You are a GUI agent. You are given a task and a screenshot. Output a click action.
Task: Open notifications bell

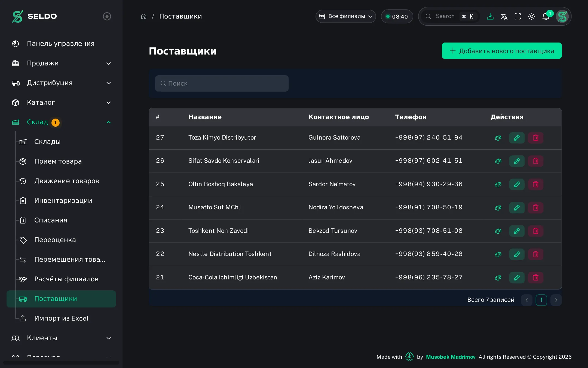coord(546,16)
